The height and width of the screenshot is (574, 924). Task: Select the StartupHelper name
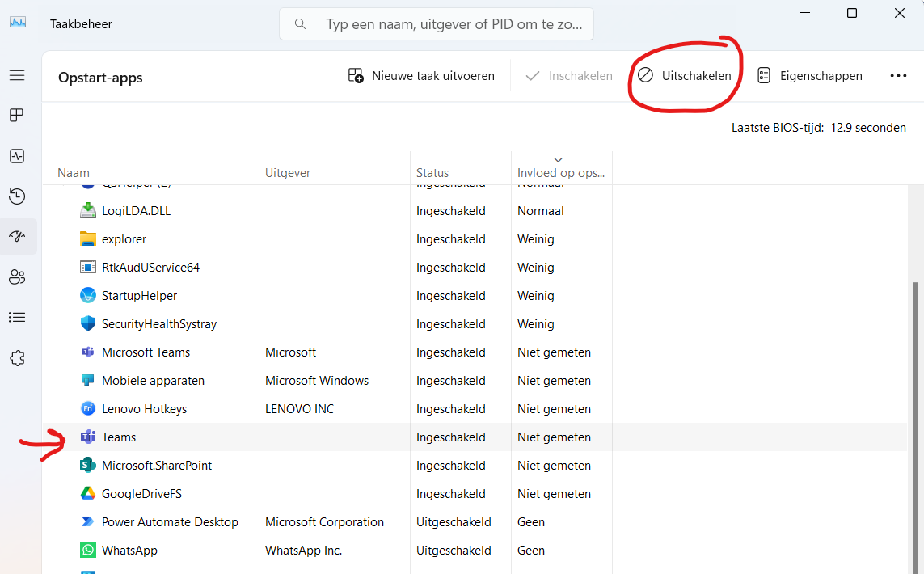click(x=140, y=296)
